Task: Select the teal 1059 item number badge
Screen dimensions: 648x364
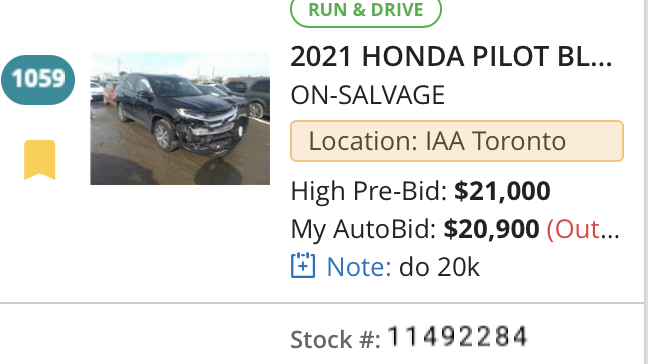Action: (x=38, y=79)
